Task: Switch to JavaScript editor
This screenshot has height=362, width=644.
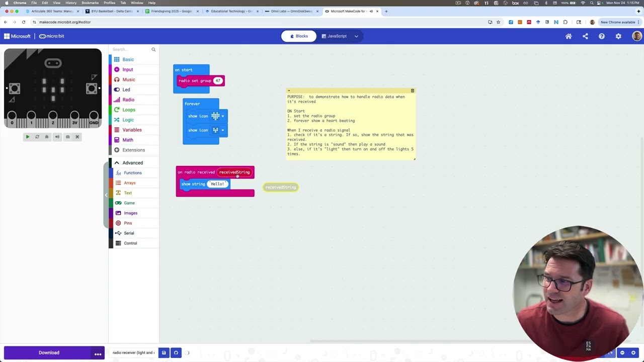Action: [x=334, y=36]
